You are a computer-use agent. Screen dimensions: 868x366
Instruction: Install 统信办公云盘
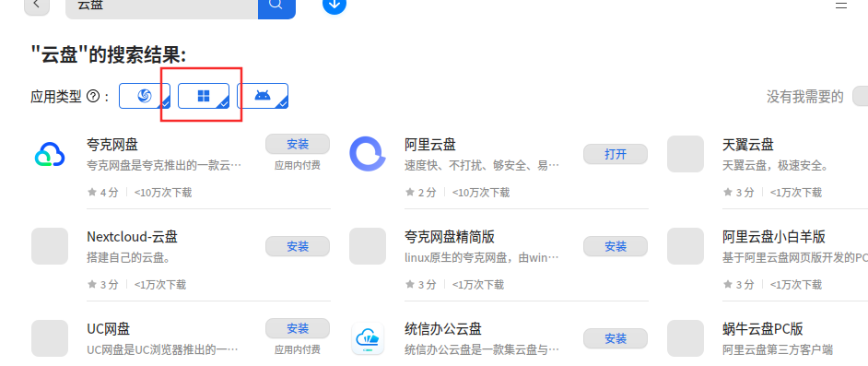click(x=616, y=338)
